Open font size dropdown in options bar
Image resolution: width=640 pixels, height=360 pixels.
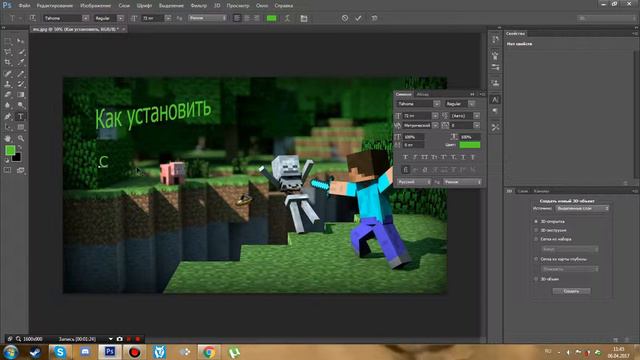coord(168,18)
